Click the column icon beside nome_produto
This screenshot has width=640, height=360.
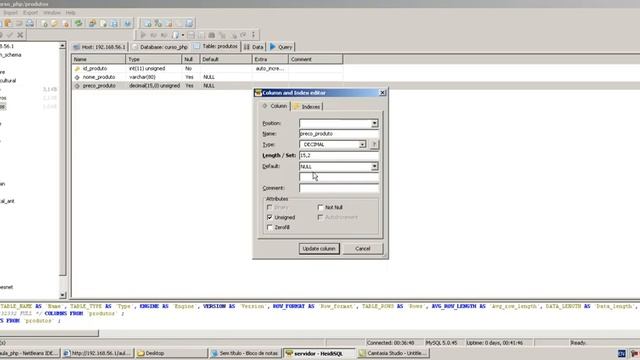coord(77,77)
